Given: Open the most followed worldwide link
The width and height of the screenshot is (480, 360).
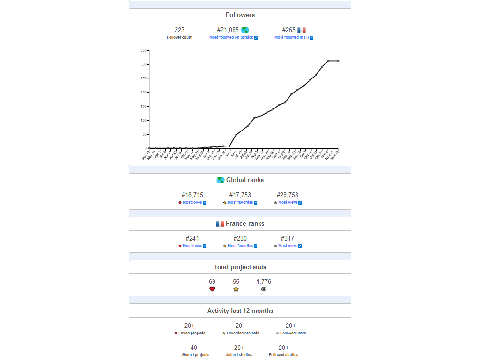Looking at the screenshot, I should pos(231,37).
